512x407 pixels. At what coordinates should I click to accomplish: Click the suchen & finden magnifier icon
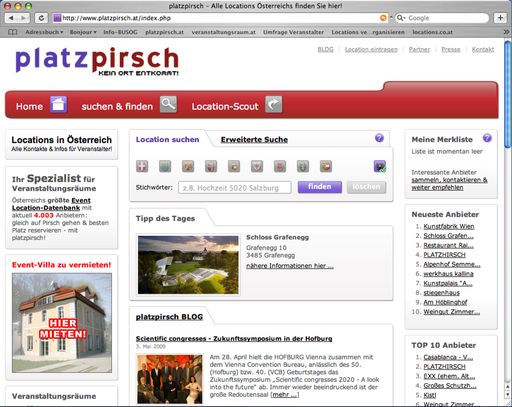click(168, 104)
